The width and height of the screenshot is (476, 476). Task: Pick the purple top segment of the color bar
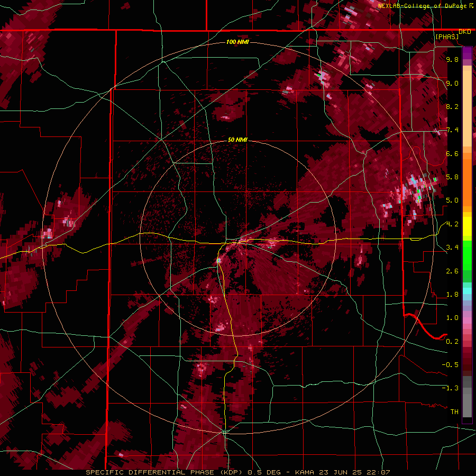point(467,53)
